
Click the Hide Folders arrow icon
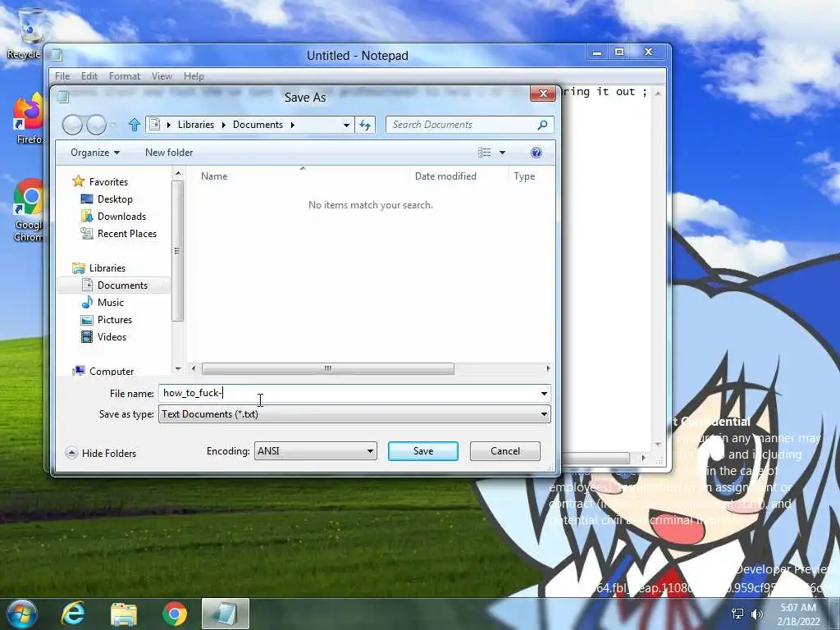71,453
